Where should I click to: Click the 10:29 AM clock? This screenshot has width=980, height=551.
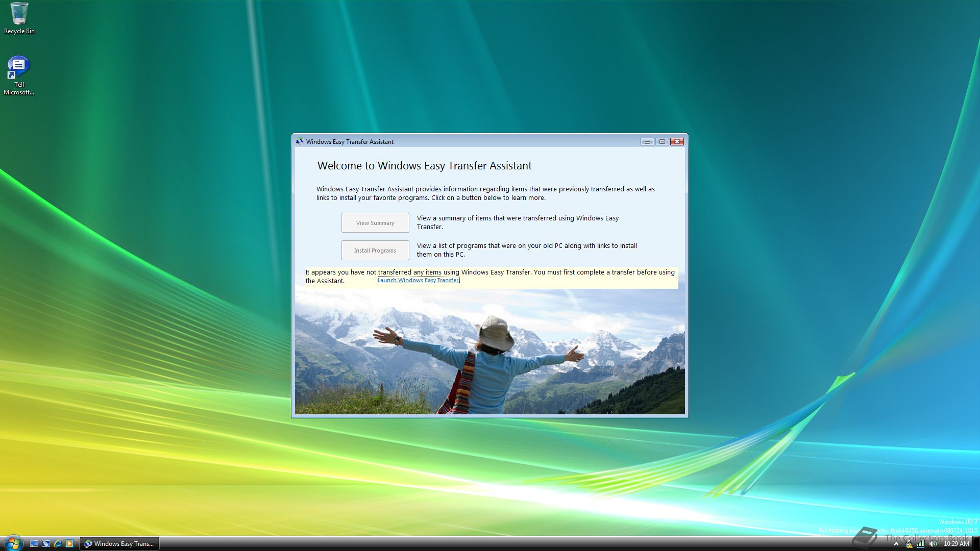956,544
